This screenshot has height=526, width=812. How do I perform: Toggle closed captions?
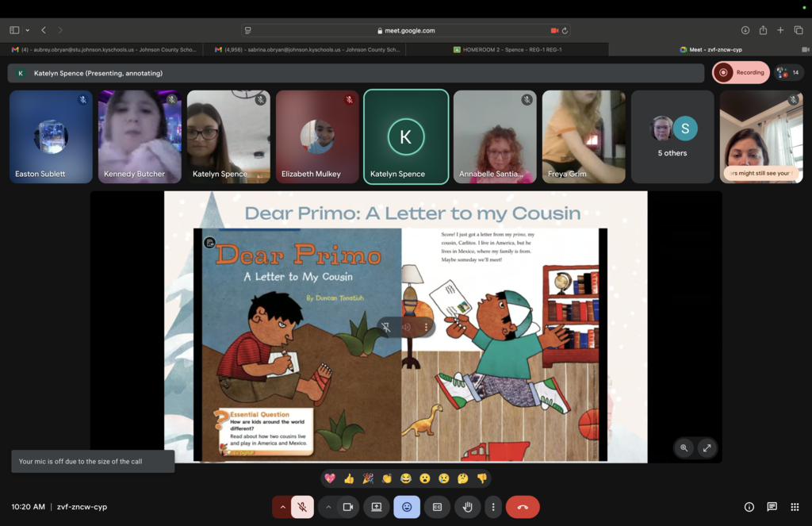[437, 507]
